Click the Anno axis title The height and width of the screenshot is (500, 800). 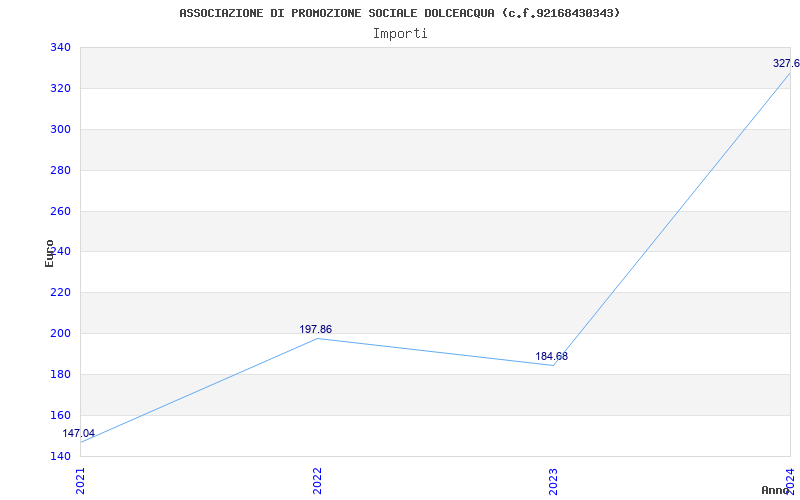(776, 490)
